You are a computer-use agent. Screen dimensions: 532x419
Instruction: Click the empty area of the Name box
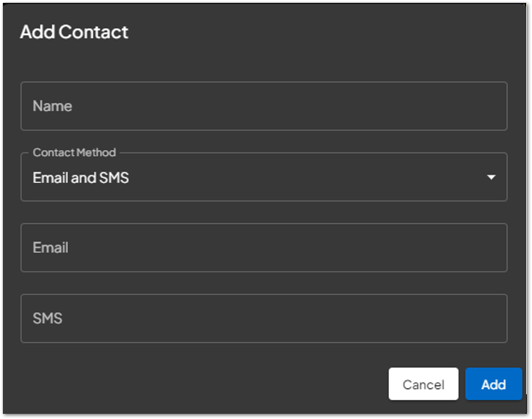pyautogui.click(x=288, y=106)
